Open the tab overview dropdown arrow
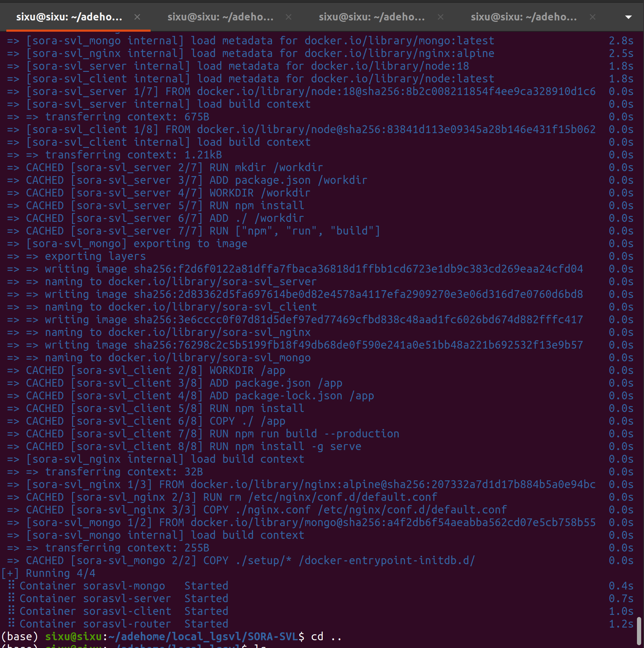The width and height of the screenshot is (644, 648). [x=628, y=17]
